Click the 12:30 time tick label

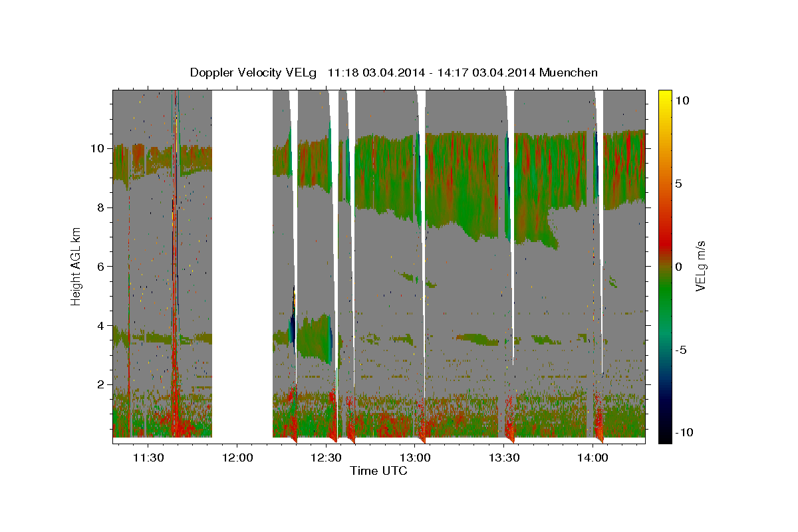coord(327,458)
